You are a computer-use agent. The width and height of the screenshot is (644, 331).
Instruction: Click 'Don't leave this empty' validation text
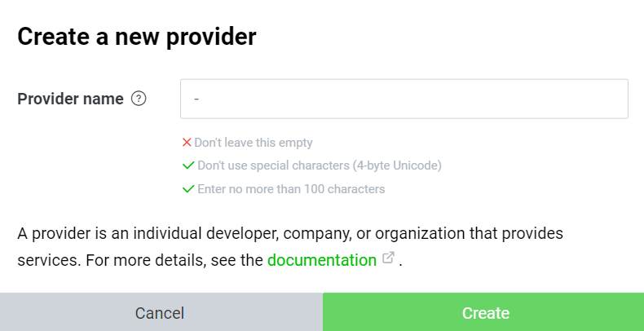tap(254, 143)
